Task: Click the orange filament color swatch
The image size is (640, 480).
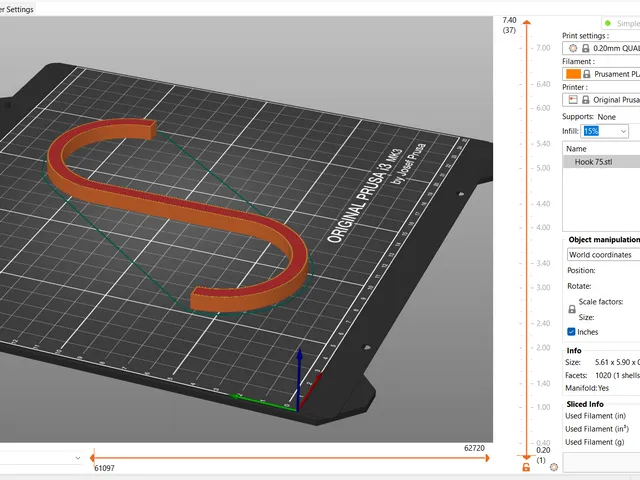Action: click(x=573, y=74)
